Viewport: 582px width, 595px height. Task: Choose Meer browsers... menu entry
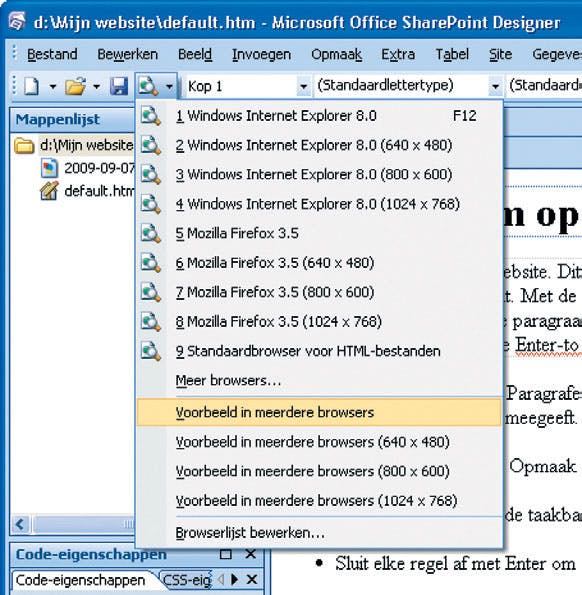(x=319, y=381)
